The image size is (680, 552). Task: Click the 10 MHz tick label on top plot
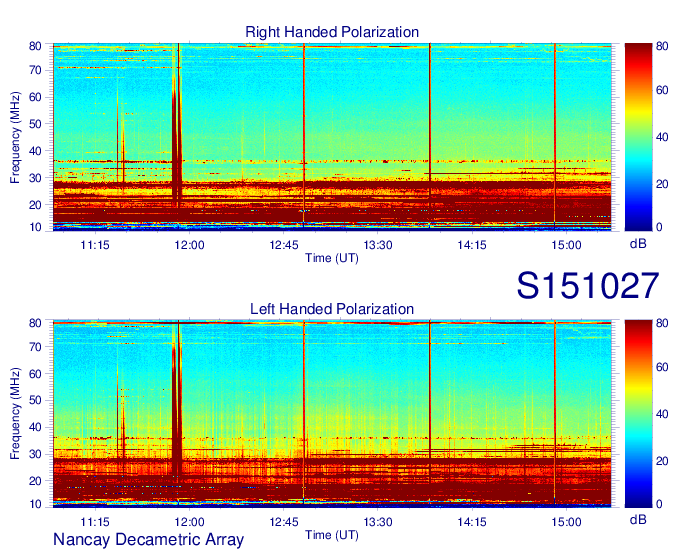coord(35,227)
